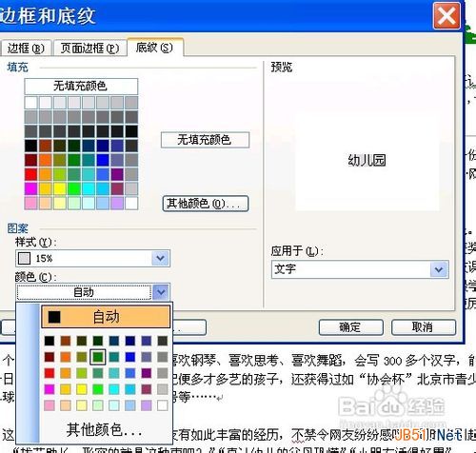The image size is (476, 453).
Task: Select magenta pink swatch in fill palette
Action: coord(31,188)
